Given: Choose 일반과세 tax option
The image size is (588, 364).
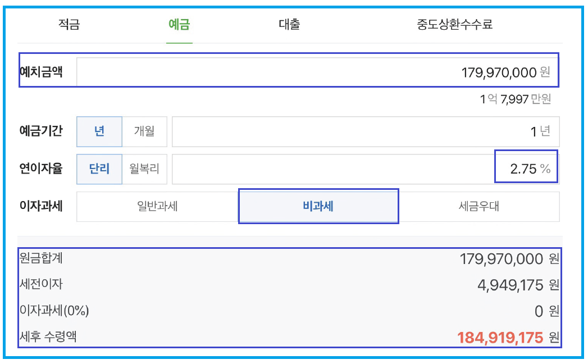Looking at the screenshot, I should click(x=157, y=206).
